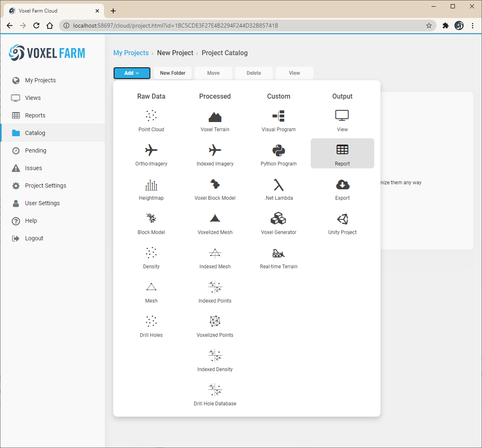Open the Pending sidebar section
Image resolution: width=482 pixels, height=448 pixels.
click(53, 150)
